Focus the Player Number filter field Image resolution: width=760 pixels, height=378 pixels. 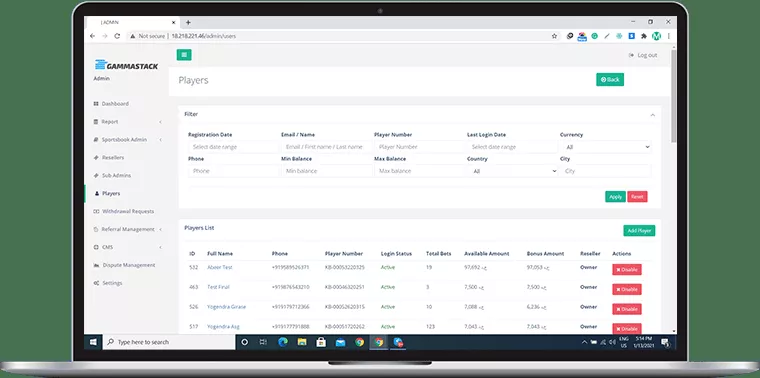419,147
